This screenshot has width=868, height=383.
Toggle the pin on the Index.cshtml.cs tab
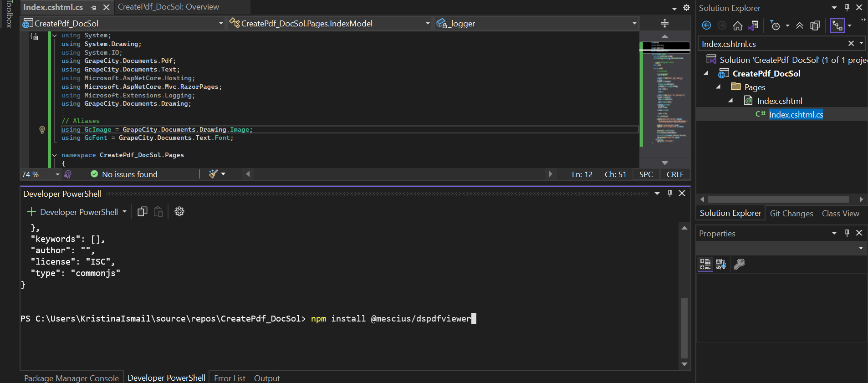(x=93, y=8)
